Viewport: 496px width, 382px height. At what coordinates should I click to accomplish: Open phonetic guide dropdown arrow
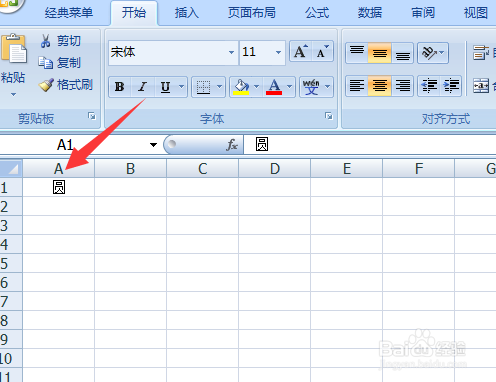328,87
